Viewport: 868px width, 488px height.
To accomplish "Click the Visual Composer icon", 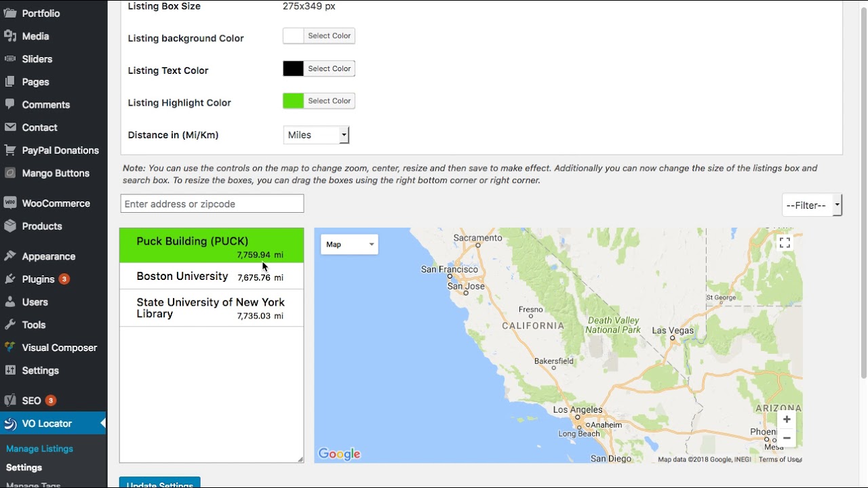I will [x=10, y=348].
